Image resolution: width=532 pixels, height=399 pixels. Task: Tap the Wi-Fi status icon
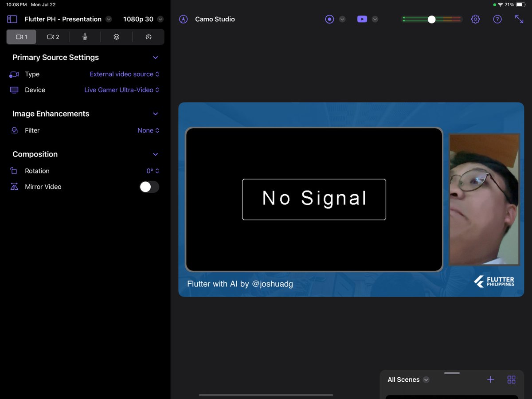pos(500,4)
